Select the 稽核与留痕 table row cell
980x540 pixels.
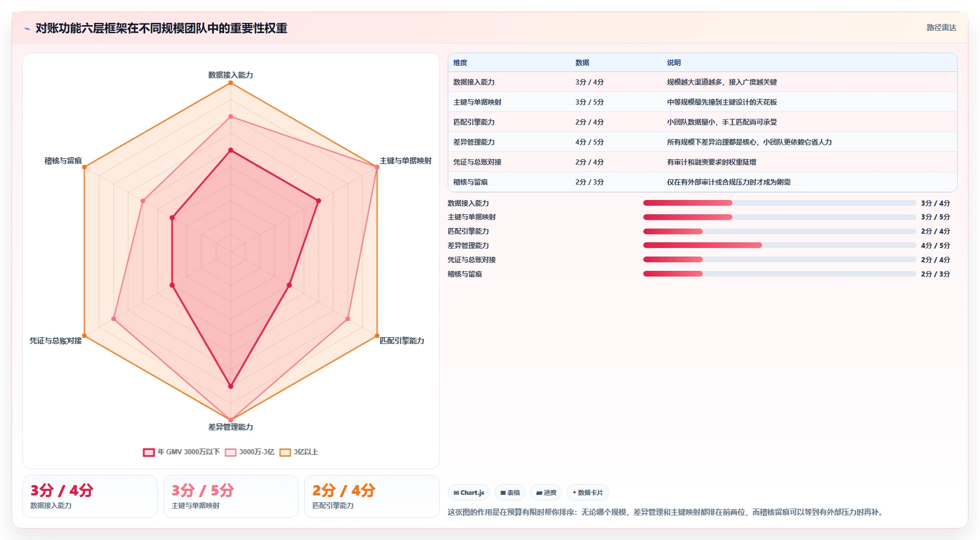point(471,182)
